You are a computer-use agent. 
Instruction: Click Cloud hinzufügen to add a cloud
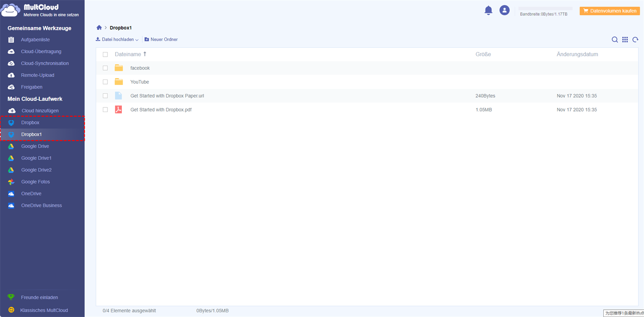pyautogui.click(x=40, y=111)
